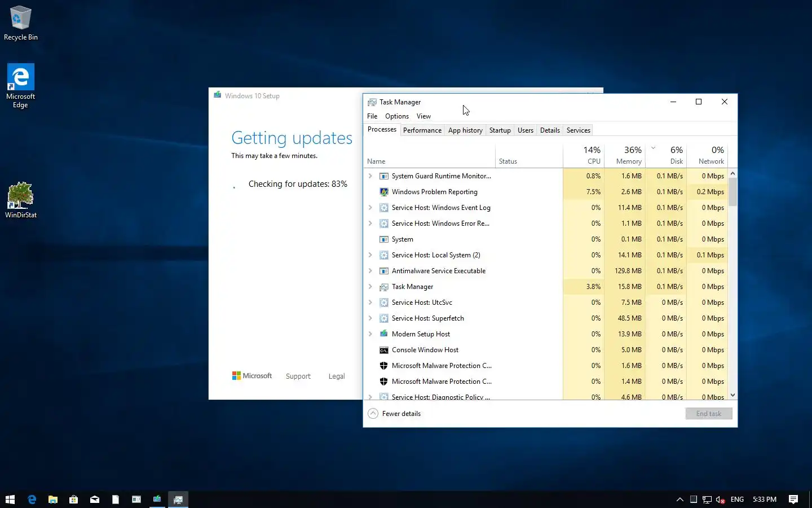Screen dimensions: 812x508
Task: Click the process list scrollbar up arrow
Action: pos(732,173)
